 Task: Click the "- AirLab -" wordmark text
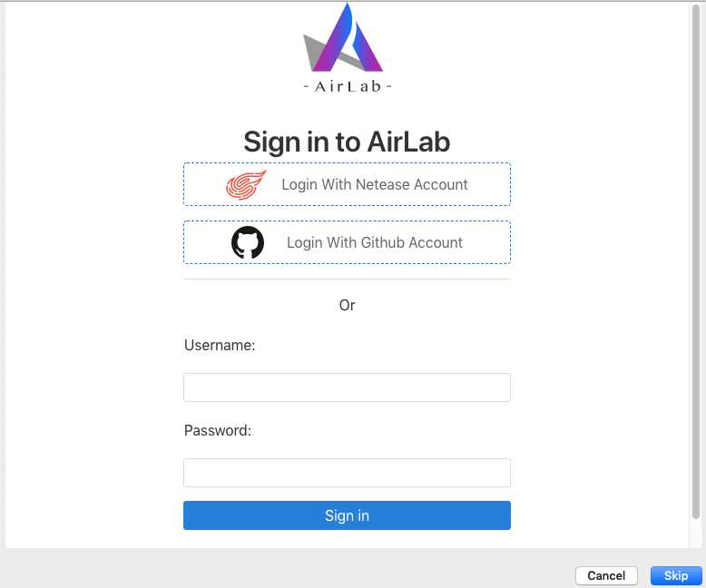click(x=348, y=86)
